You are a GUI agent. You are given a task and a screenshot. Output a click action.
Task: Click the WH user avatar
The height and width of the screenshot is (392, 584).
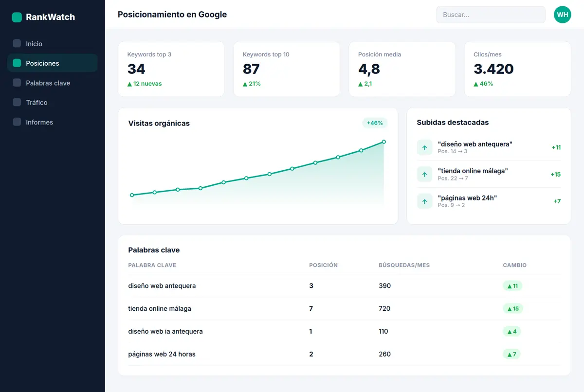563,15
